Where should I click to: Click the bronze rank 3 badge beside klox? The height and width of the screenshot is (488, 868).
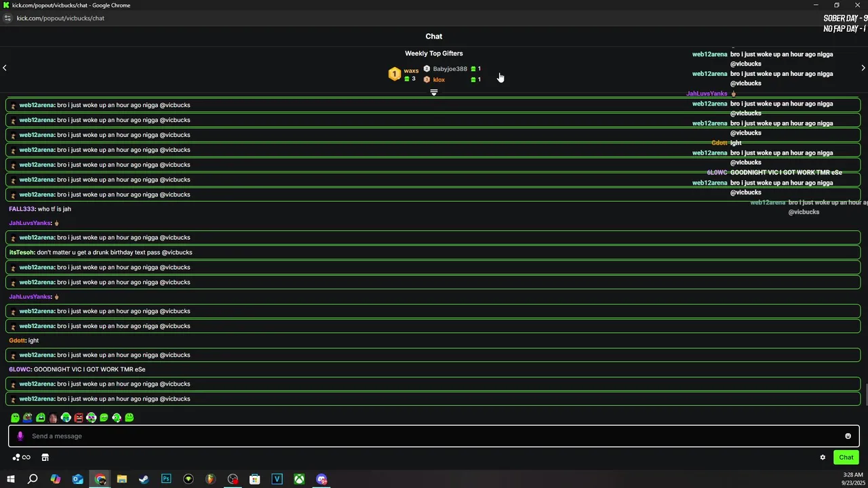pyautogui.click(x=427, y=79)
